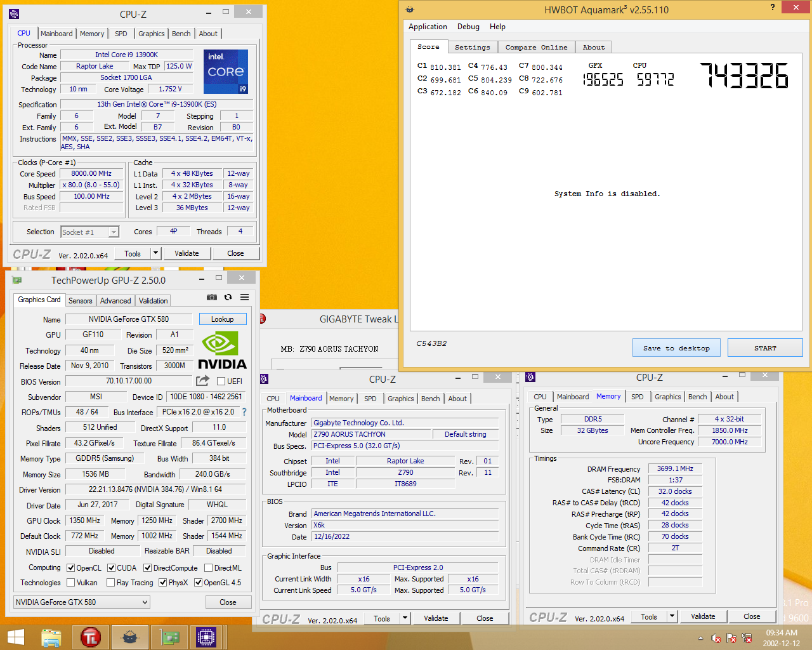Click the total score 743326 in Aquamark
Screen dimensions: 812x650
[744, 75]
